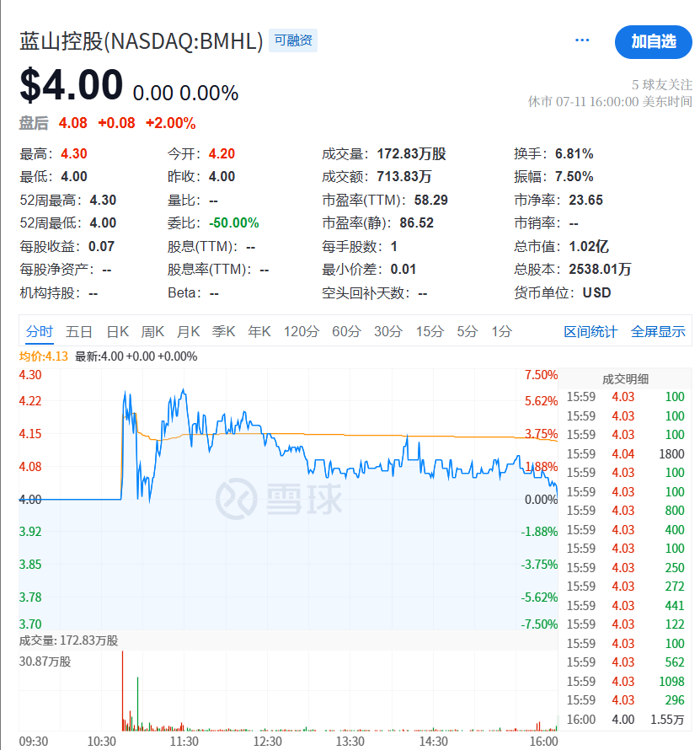Click the 换手 value 6.81%

[x=574, y=153]
